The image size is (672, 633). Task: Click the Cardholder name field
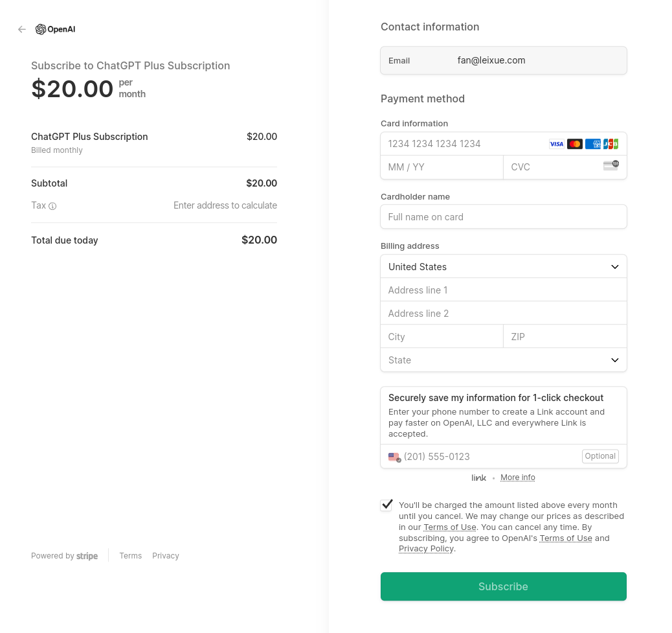click(x=504, y=217)
